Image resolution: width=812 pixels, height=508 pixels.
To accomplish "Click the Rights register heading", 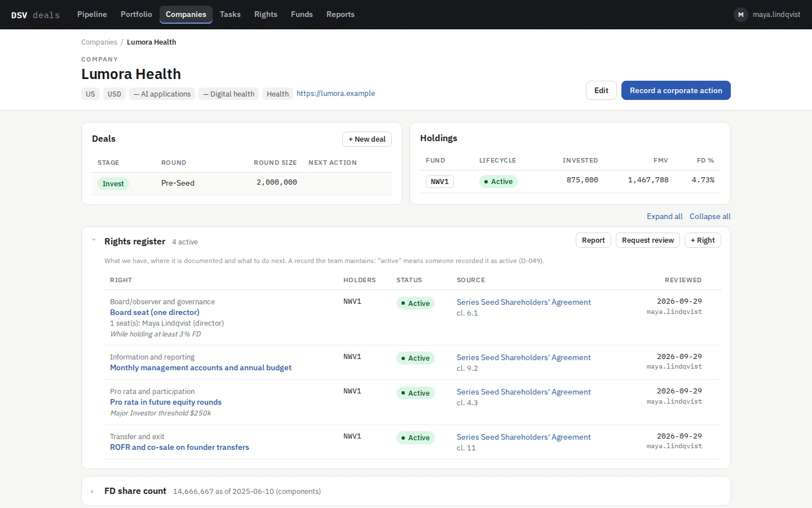I will point(135,242).
